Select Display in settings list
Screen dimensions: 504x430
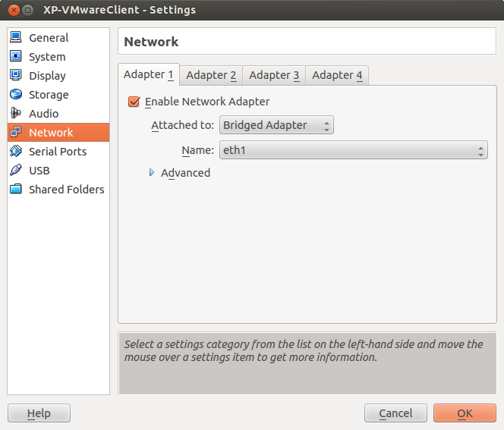pyautogui.click(x=58, y=76)
